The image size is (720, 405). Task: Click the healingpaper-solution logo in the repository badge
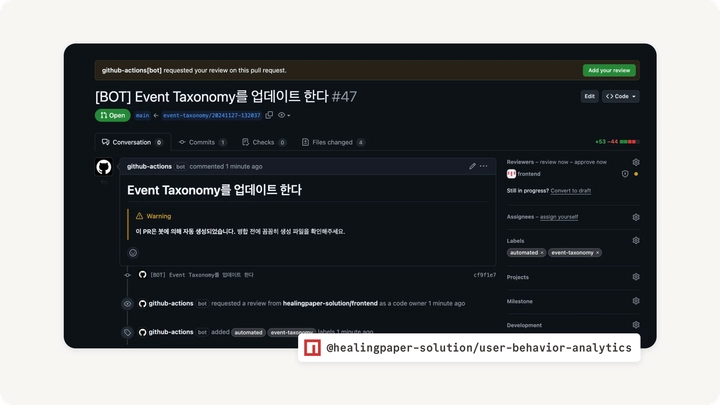click(312, 348)
